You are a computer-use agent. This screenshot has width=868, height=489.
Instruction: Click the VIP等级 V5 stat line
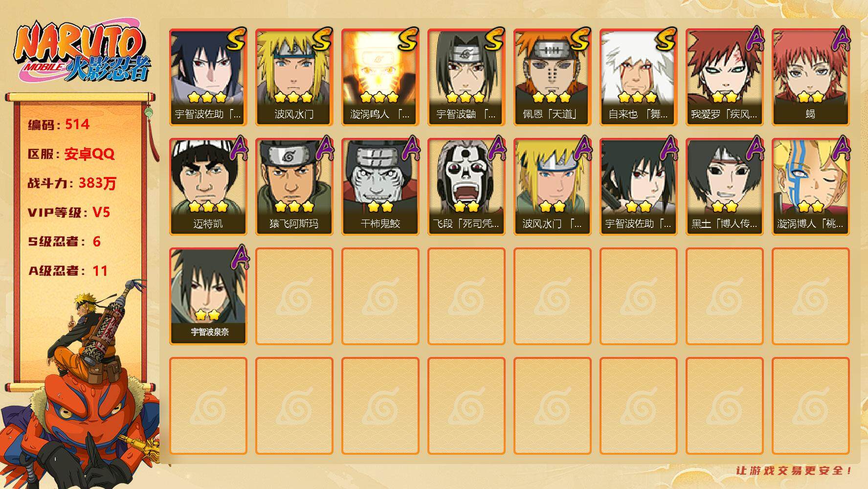(x=68, y=212)
